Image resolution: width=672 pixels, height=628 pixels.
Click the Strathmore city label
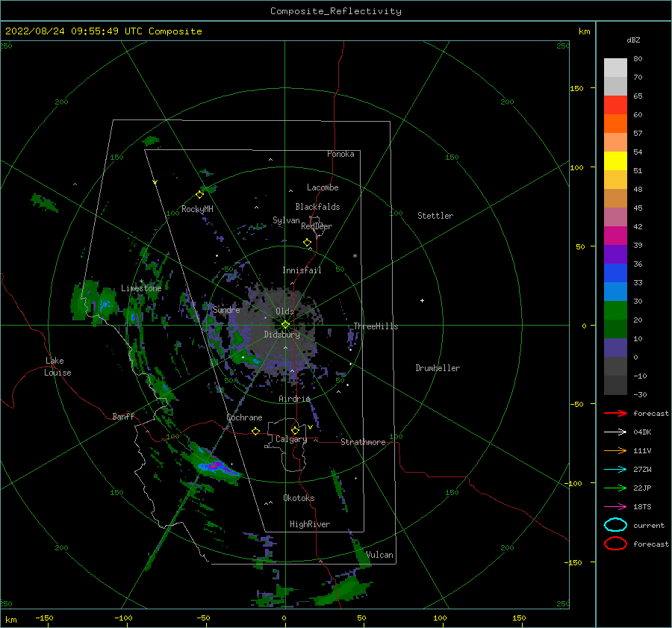363,442
